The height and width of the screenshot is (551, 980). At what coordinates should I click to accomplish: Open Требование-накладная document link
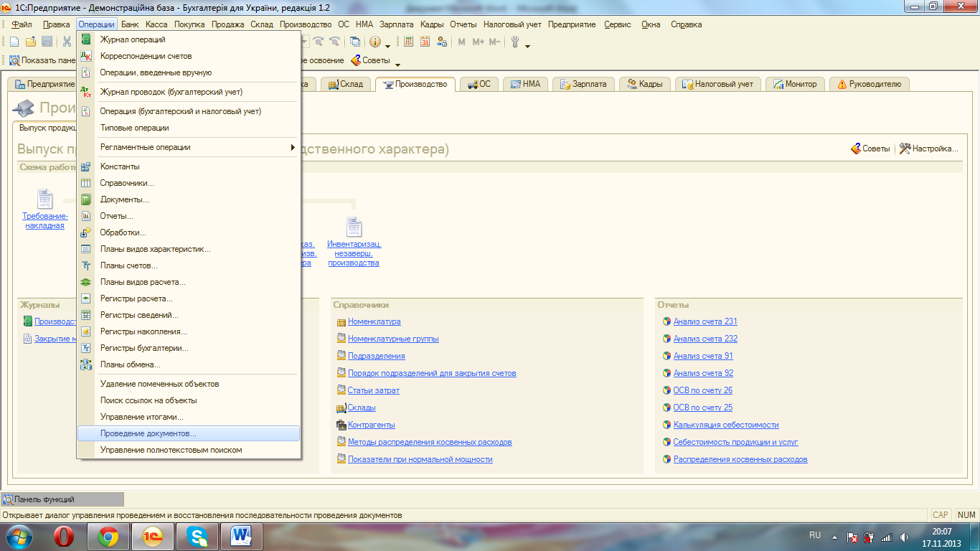click(45, 221)
